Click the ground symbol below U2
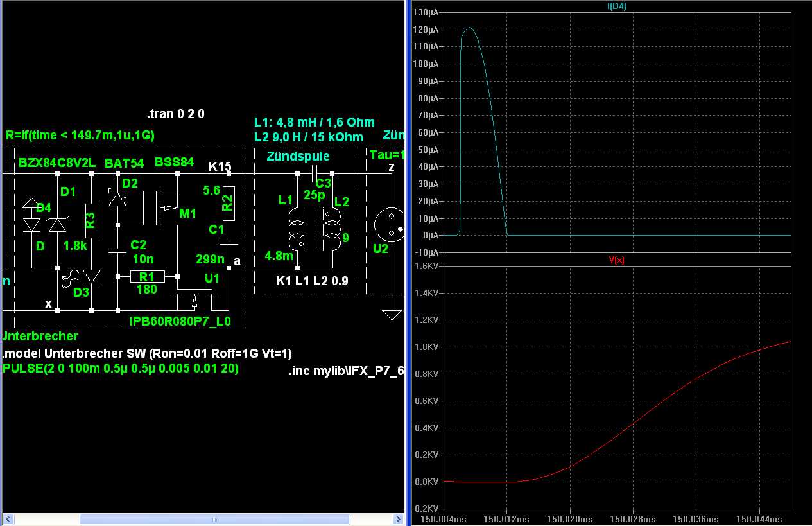The height and width of the screenshot is (526, 812). [390, 315]
